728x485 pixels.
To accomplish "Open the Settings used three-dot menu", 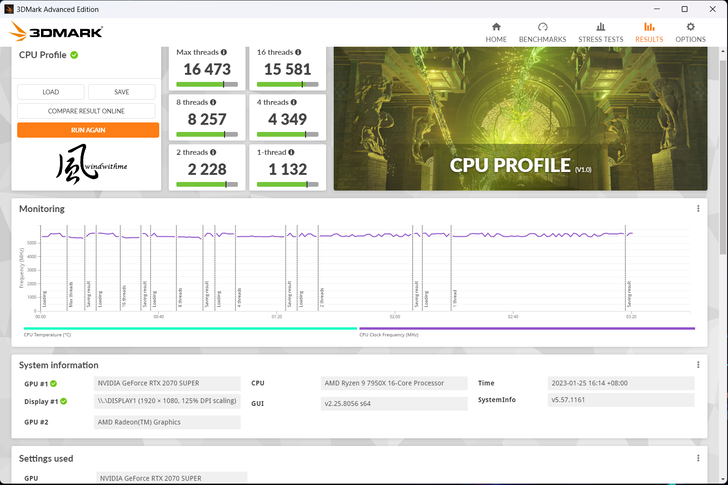I will [x=698, y=458].
